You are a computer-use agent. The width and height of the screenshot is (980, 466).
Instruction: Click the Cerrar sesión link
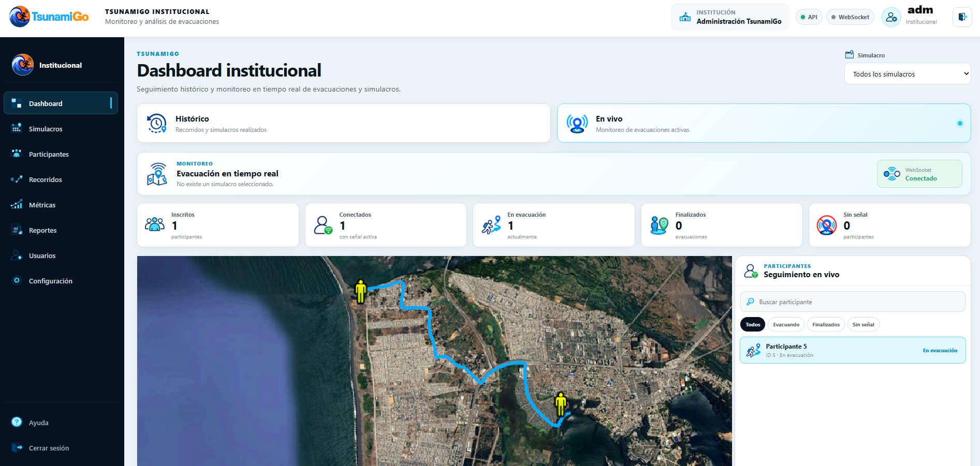pyautogui.click(x=61, y=448)
